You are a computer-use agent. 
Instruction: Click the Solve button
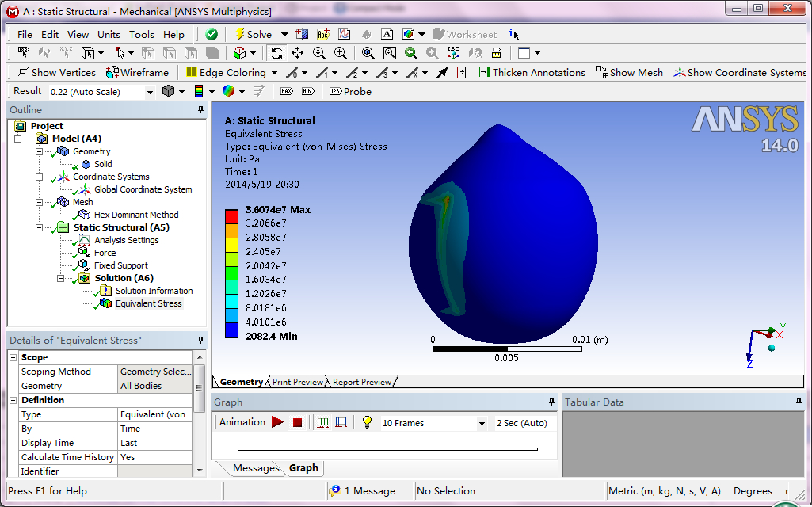tap(254, 34)
